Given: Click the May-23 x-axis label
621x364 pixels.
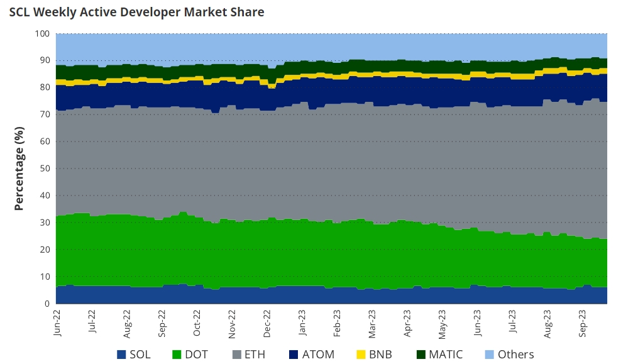Looking at the screenshot, I should click(x=442, y=324).
